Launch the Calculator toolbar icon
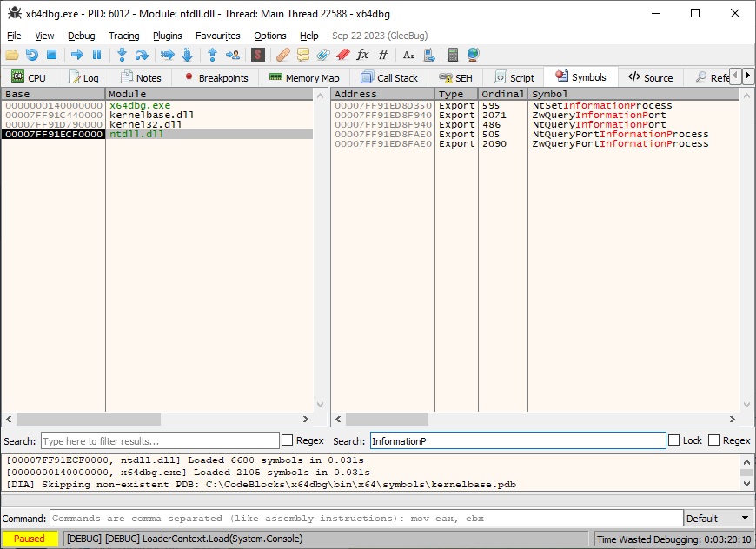Image resolution: width=756 pixels, height=549 pixels. [x=453, y=55]
